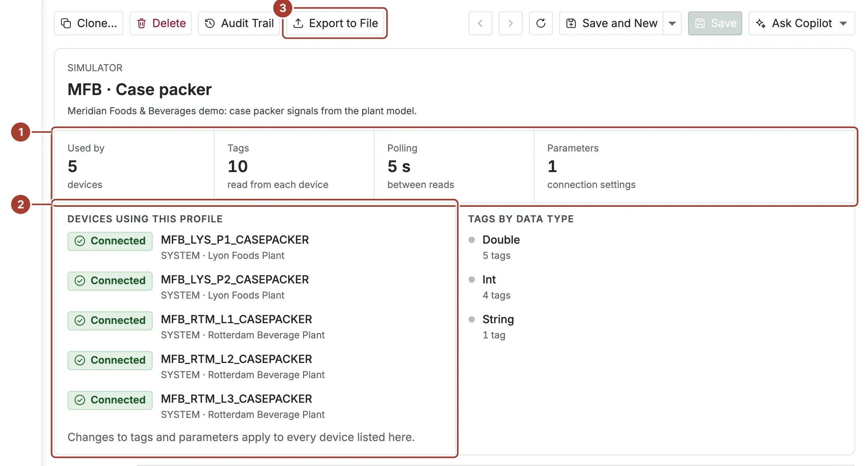868x466 pixels.
Task: Click Connected badge for MFB_RTM_L3_CASEPACKER
Action: [110, 400]
